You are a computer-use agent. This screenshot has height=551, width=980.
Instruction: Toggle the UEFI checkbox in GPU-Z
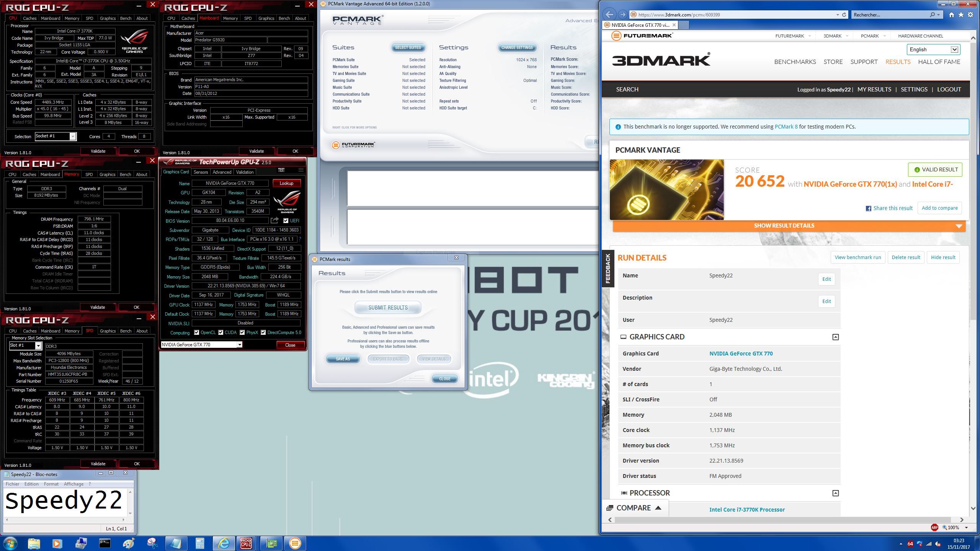tap(286, 221)
